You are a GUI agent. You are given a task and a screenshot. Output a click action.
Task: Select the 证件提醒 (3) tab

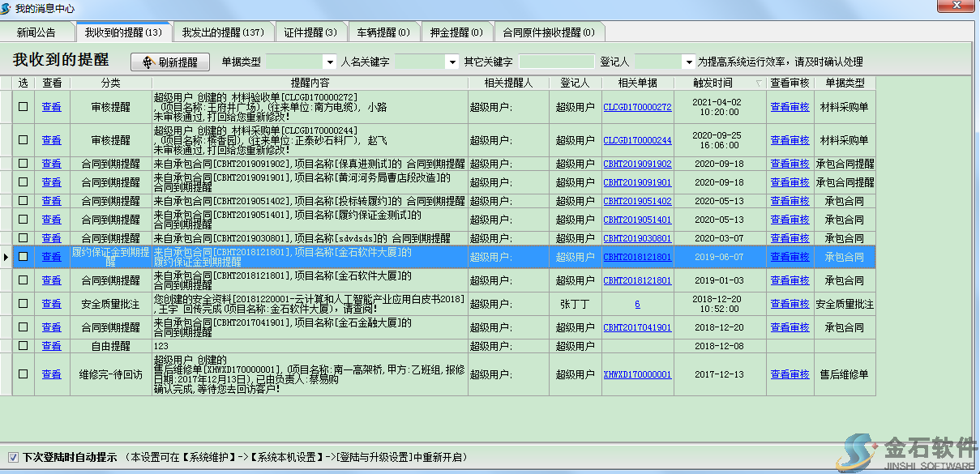pyautogui.click(x=310, y=33)
